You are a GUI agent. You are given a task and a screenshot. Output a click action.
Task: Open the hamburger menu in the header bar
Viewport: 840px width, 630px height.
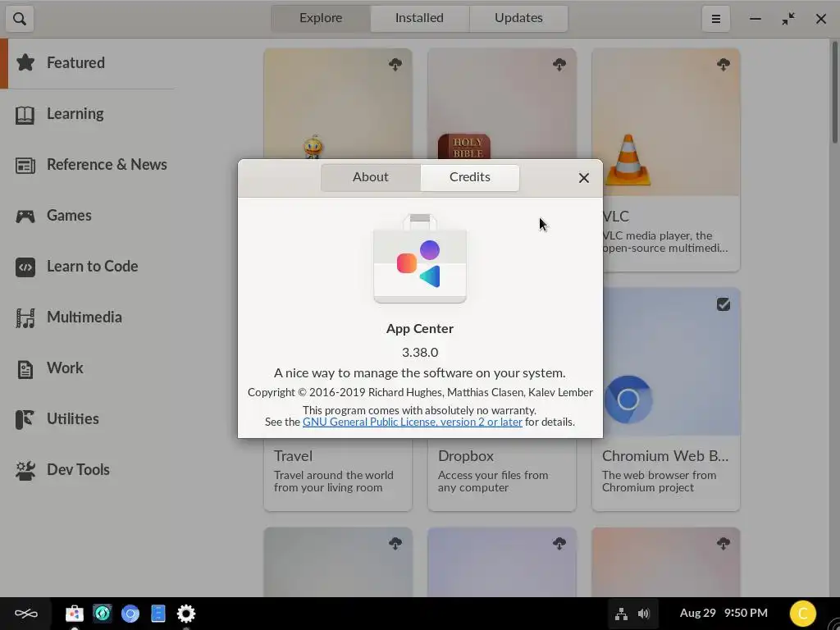715,19
